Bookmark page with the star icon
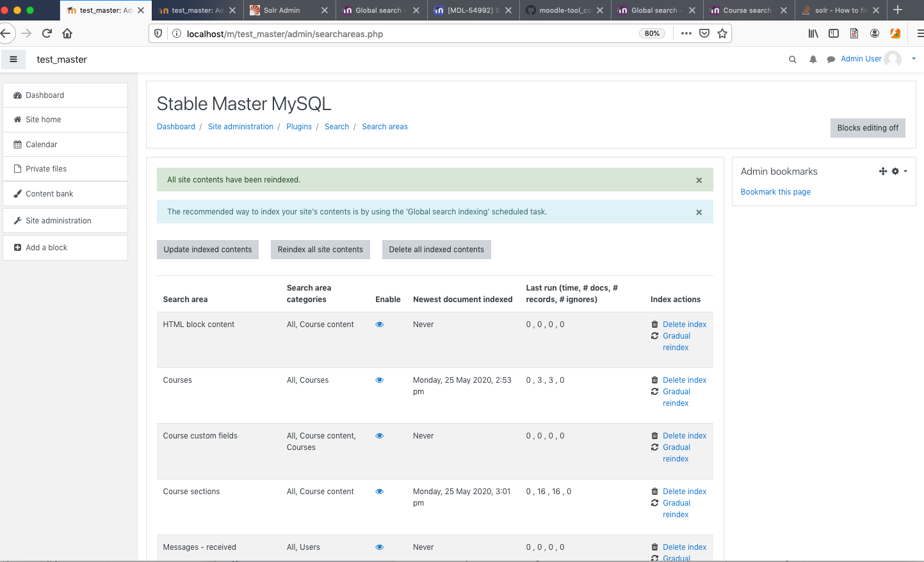Screen dimensions: 924x562 pyautogui.click(x=722, y=33)
